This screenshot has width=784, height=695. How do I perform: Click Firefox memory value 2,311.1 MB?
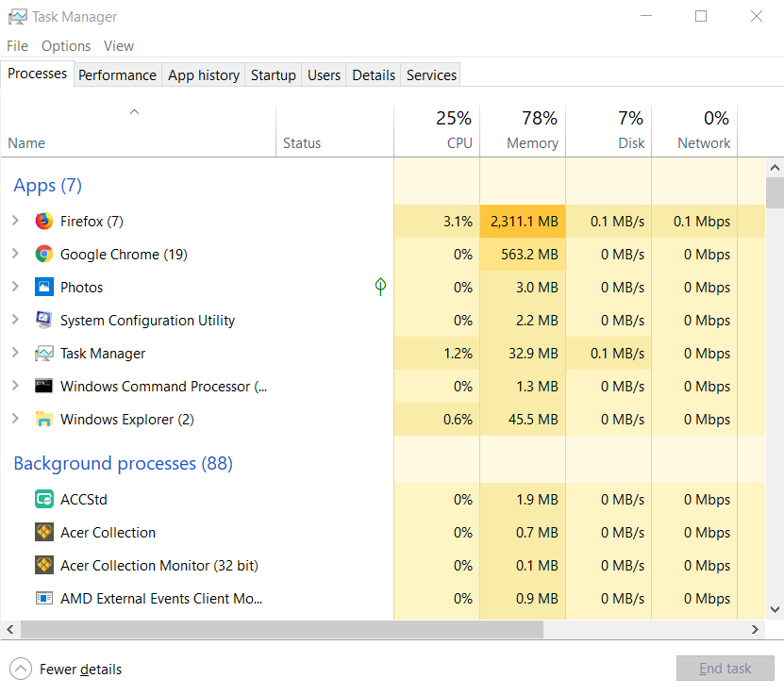point(524,222)
